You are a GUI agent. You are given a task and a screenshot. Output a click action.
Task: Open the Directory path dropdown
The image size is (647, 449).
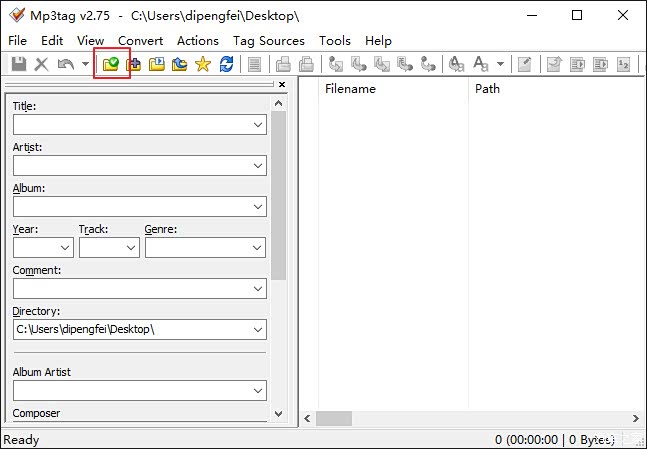(258, 329)
